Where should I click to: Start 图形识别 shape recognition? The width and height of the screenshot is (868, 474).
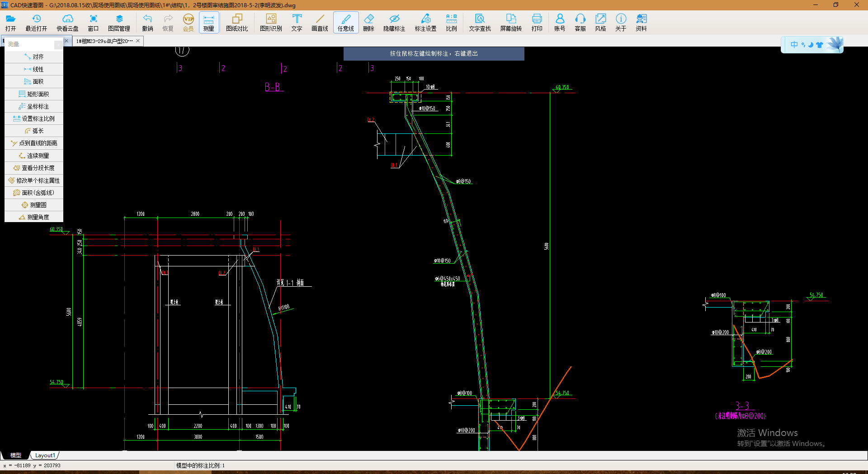click(271, 23)
